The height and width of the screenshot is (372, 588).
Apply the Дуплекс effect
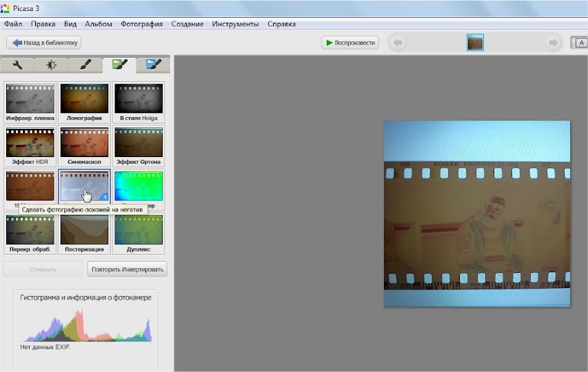[139, 234]
